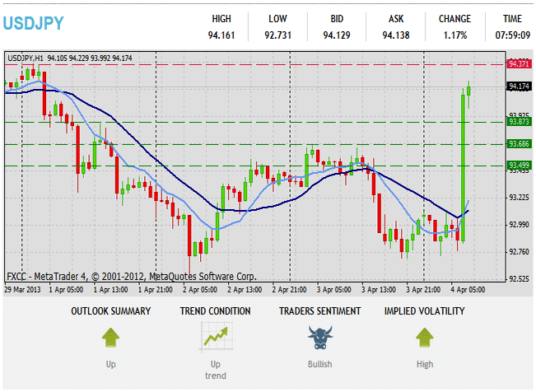Screen dimensions: 536x392
Task: Click the Outlook Summary green up arrow
Action: (111, 338)
